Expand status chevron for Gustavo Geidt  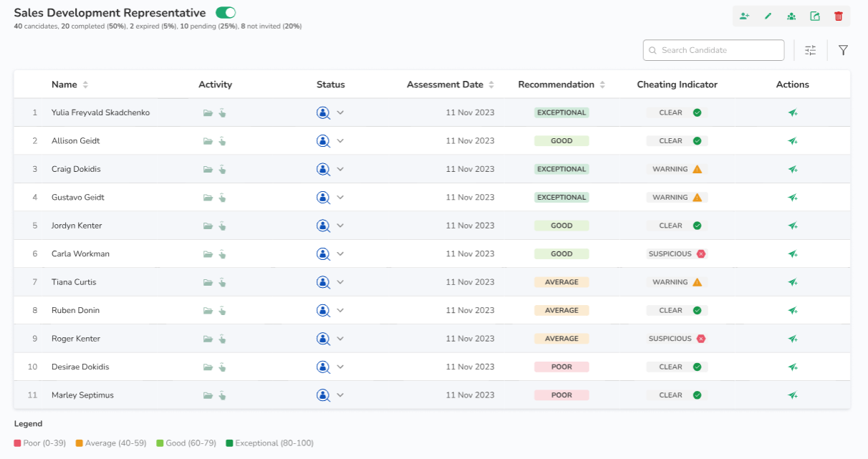tap(340, 198)
